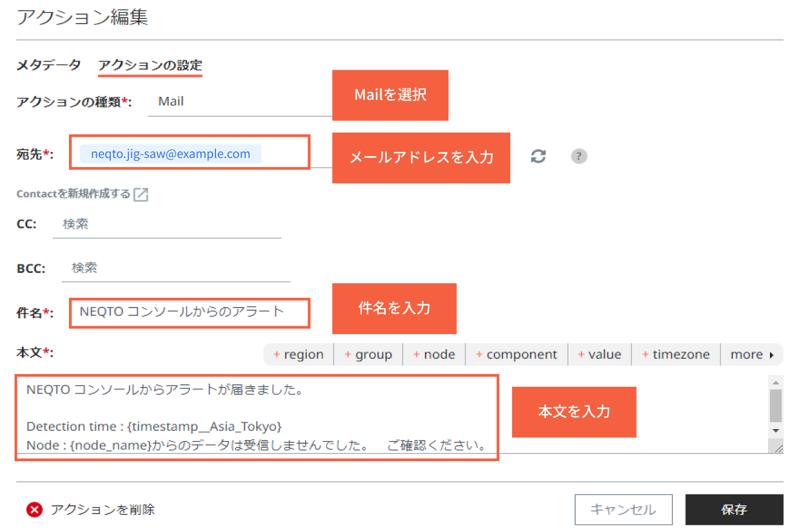The image size is (799, 532).
Task: Open the help (?) icon
Action: (579, 156)
